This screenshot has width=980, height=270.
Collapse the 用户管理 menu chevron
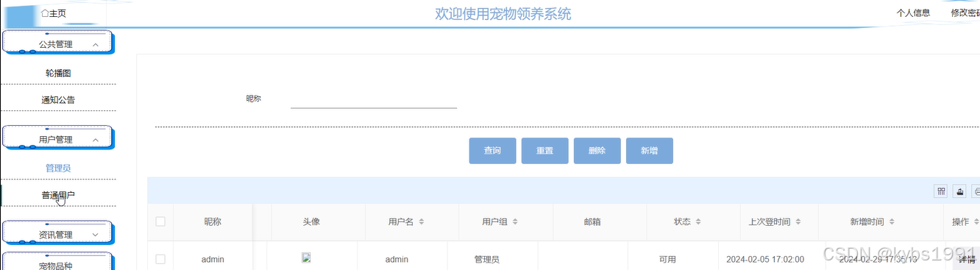(96, 140)
